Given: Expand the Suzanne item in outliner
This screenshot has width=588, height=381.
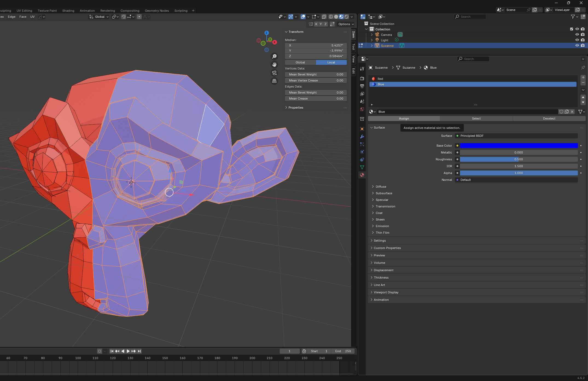Looking at the screenshot, I should point(372,46).
